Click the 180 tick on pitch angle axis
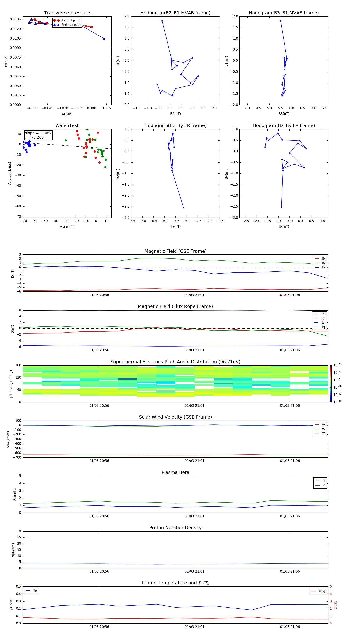Screen dimensions: 351x644 pos(18,365)
